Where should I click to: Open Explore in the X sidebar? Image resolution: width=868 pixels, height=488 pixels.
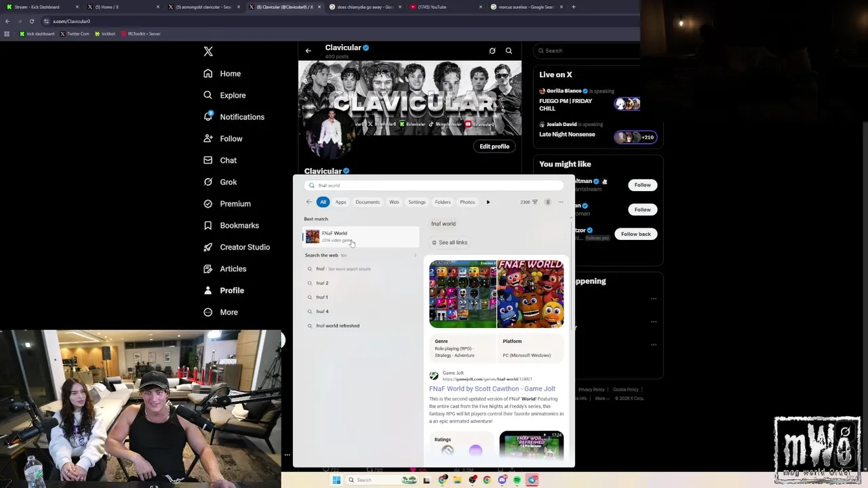tap(225, 95)
